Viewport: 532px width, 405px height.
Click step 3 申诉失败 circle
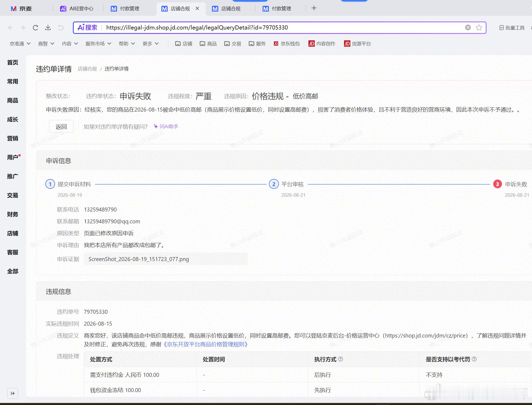tap(497, 184)
